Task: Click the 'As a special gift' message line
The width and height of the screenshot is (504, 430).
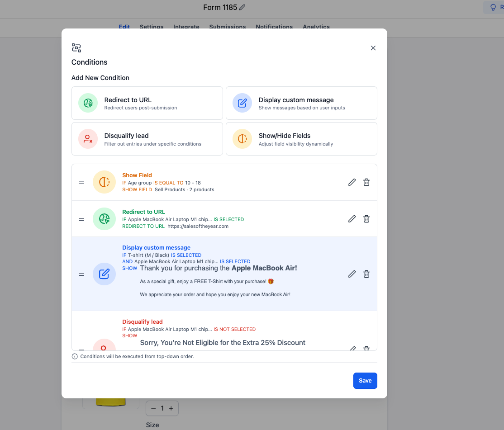Action: click(x=207, y=281)
